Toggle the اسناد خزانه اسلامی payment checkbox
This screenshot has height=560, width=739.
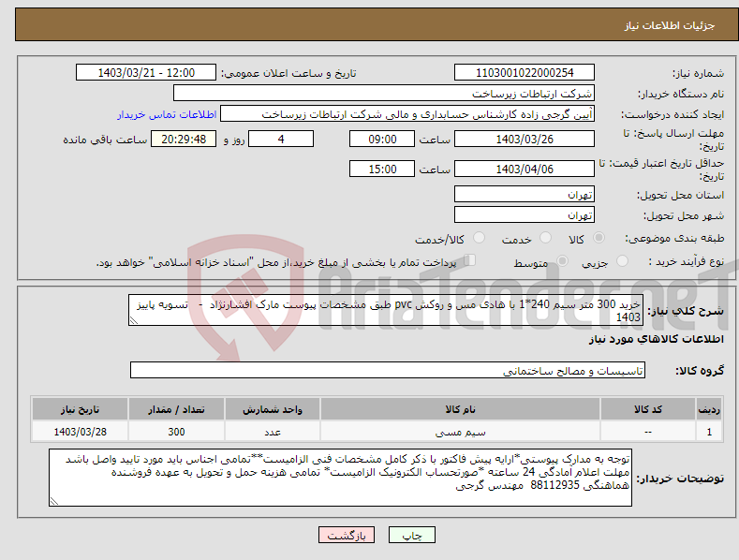click(x=469, y=260)
